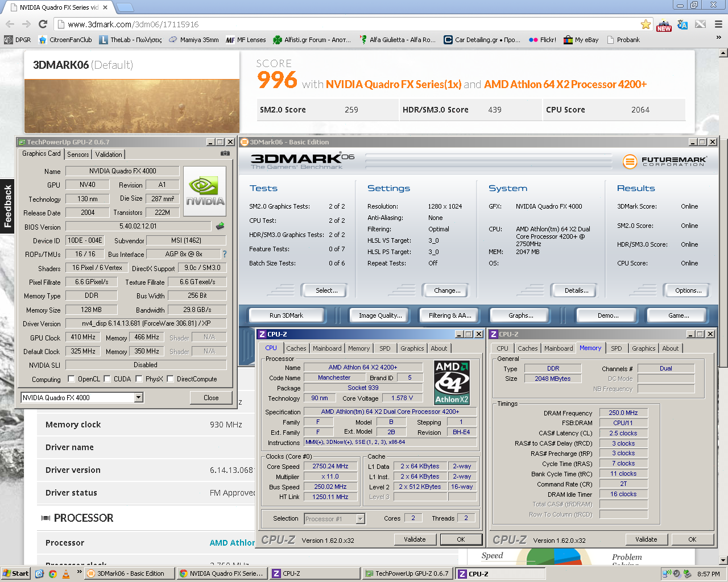Open the DPGR bookmark
Screen dimensions: 728x582
18,40
